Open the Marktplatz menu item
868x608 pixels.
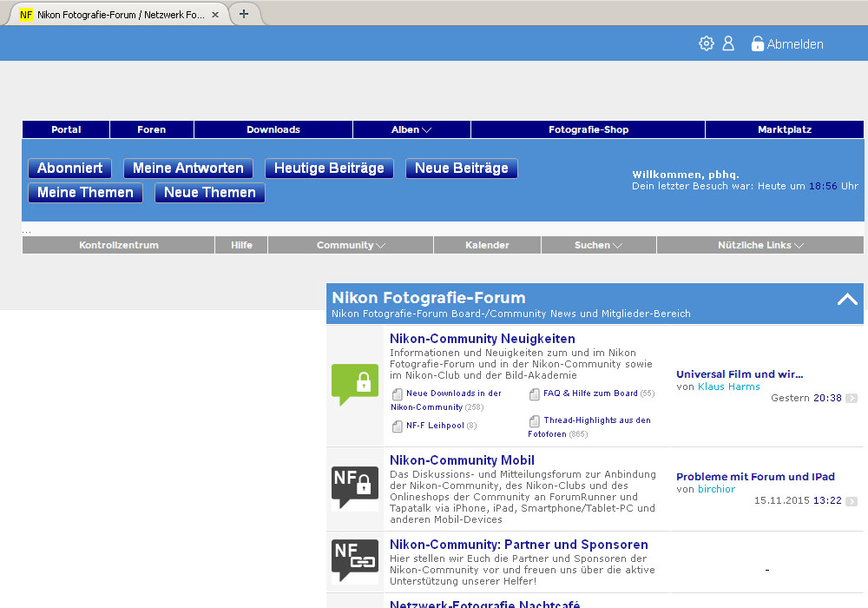[x=785, y=129]
